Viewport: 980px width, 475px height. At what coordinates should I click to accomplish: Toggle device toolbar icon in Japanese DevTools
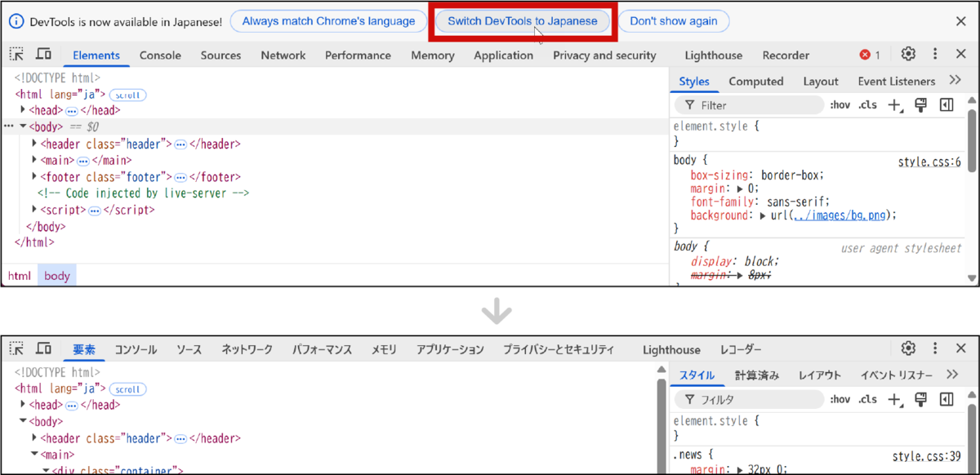point(44,348)
